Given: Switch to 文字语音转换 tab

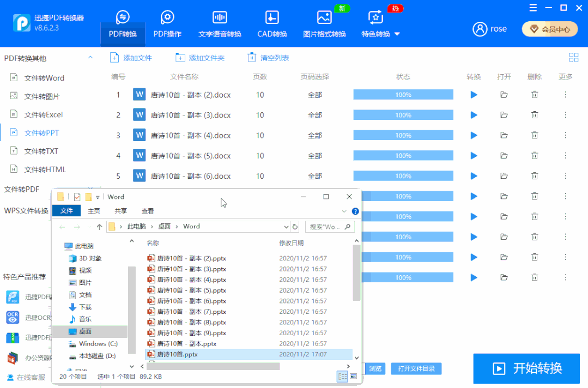Looking at the screenshot, I should click(220, 25).
